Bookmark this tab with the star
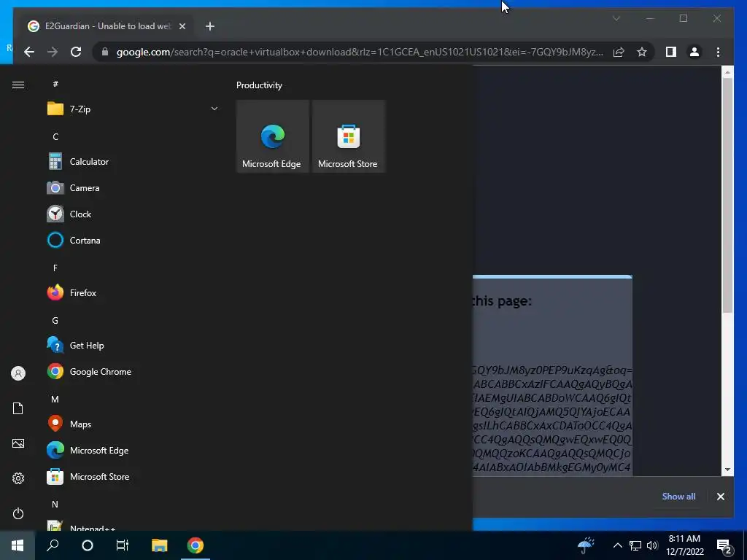This screenshot has width=747, height=560. click(642, 52)
